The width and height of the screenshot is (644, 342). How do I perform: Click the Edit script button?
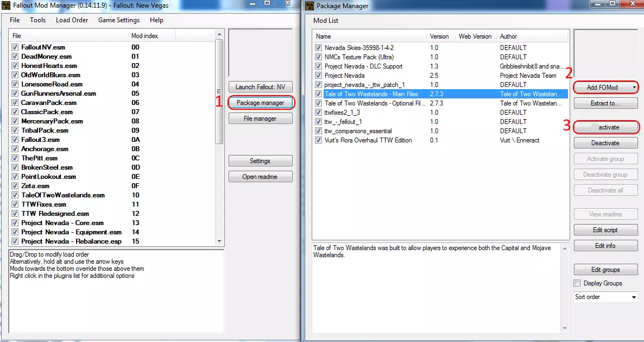pos(605,230)
